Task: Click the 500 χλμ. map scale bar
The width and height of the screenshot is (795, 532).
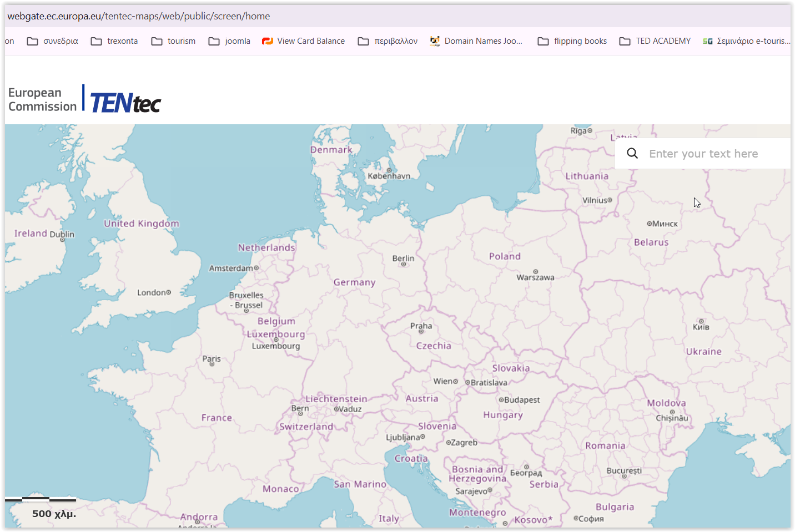Action: [42, 507]
